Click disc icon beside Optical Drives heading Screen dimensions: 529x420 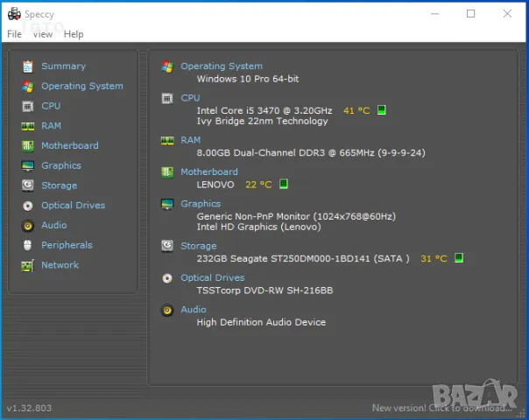coord(167,278)
